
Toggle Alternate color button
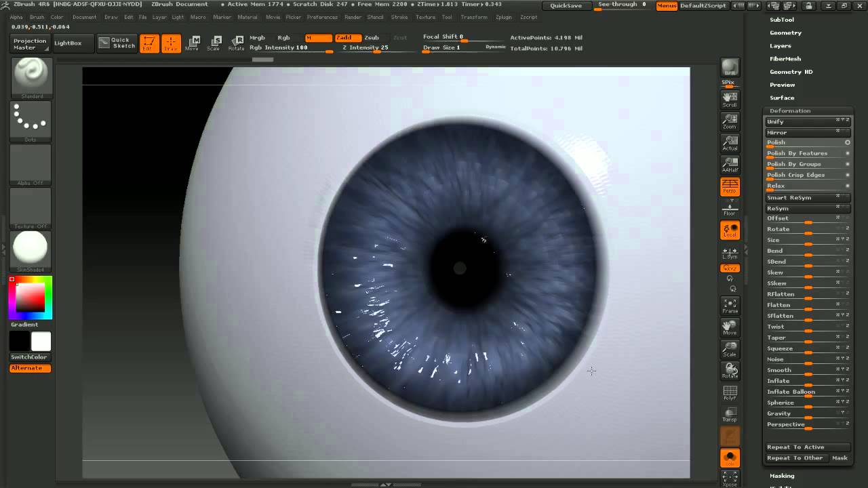click(29, 368)
